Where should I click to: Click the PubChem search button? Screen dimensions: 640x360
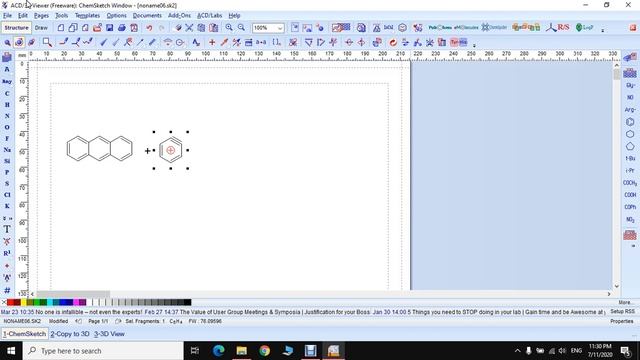coord(440,28)
